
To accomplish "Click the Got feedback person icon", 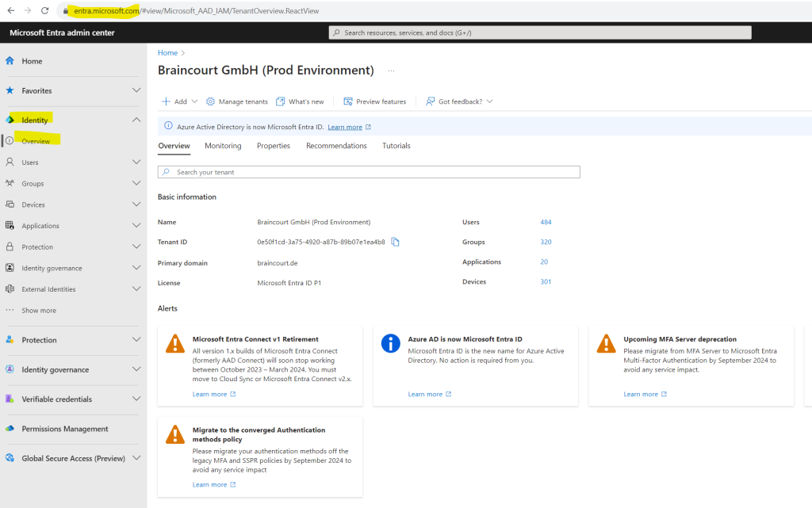I will [431, 101].
